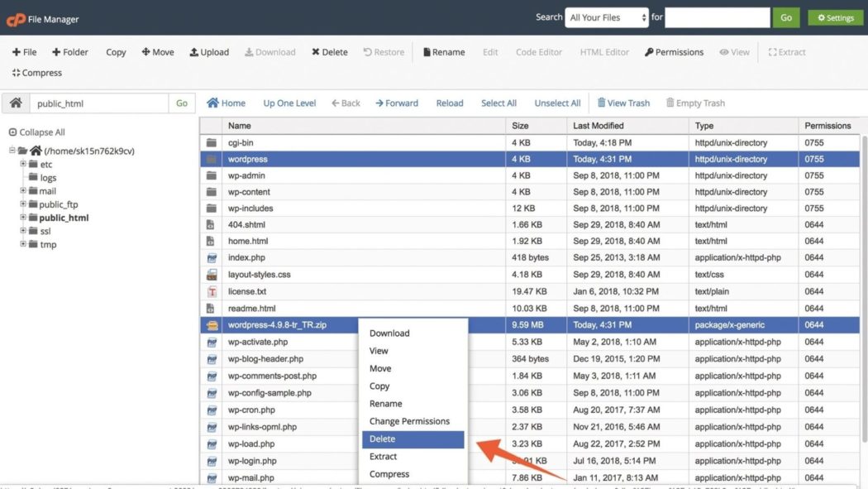Expand the etc folder node

pos(22,164)
